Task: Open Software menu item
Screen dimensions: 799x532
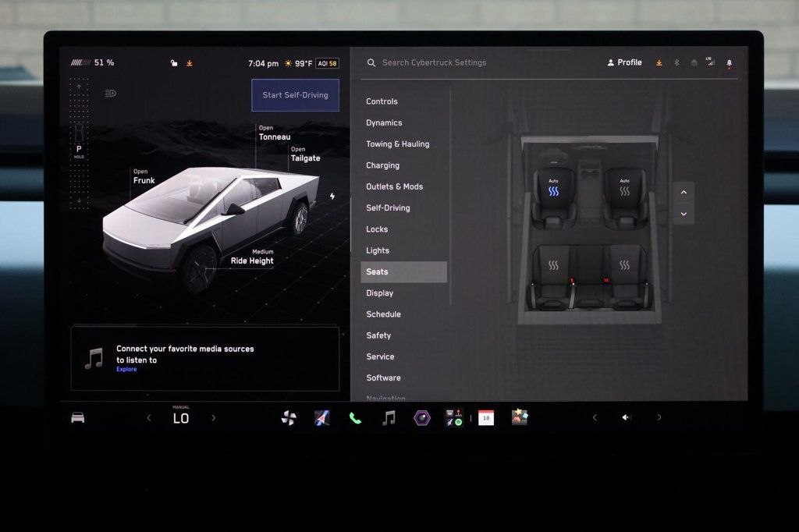Action: pyautogui.click(x=383, y=378)
